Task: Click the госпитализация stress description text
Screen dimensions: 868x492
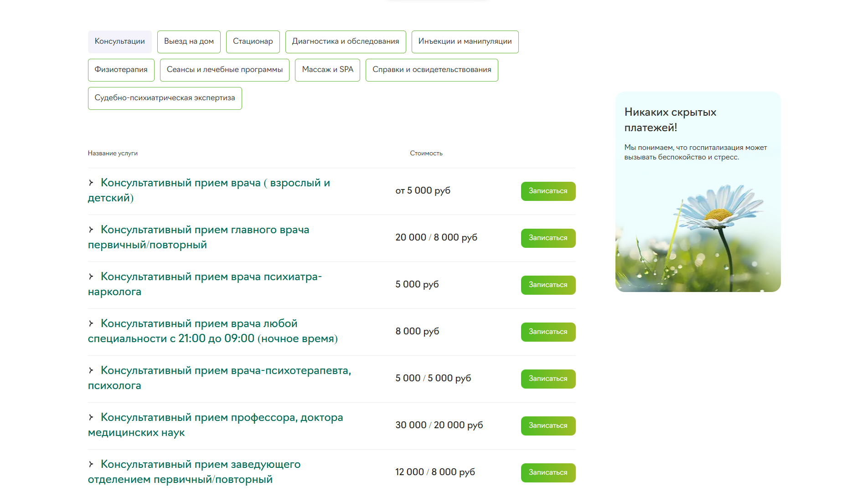Action: click(x=696, y=153)
